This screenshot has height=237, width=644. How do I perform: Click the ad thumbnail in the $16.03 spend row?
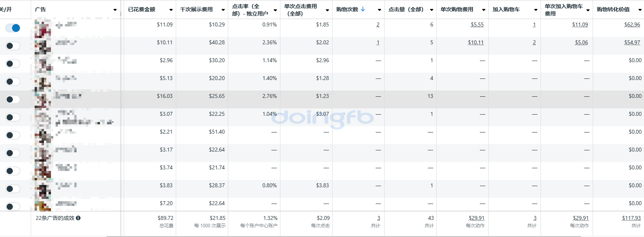coord(42,99)
